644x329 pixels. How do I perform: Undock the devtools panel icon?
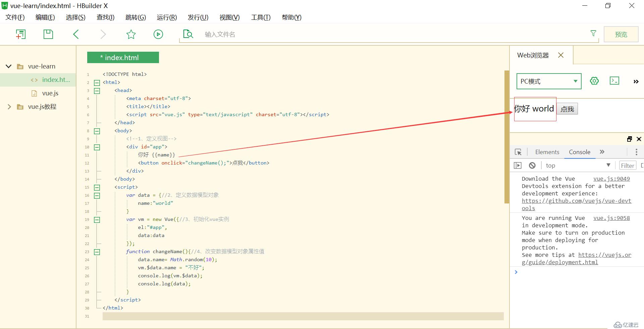pos(630,139)
